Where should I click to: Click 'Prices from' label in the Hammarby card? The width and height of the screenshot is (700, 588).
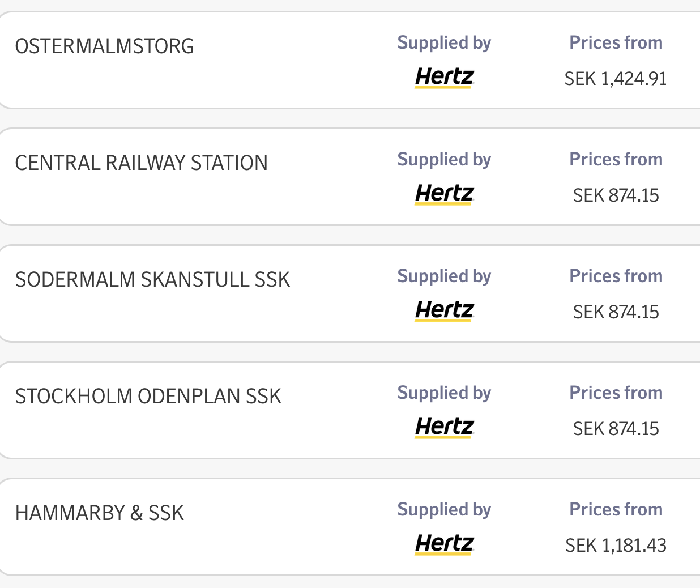click(x=616, y=509)
